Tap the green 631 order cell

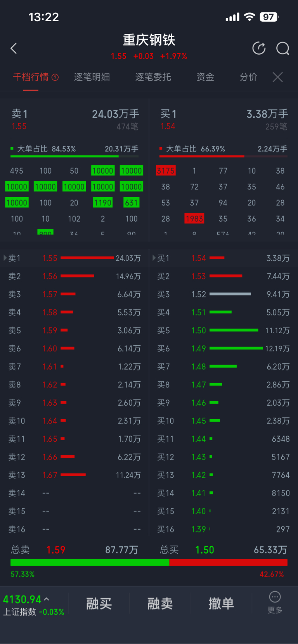(132, 203)
